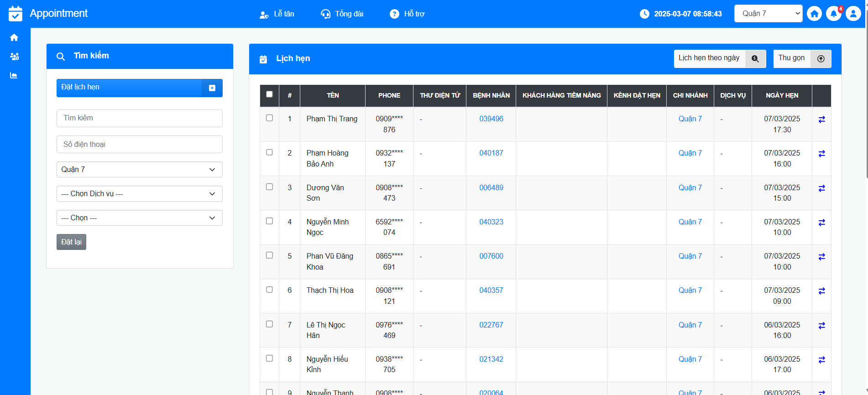This screenshot has width=868, height=395.
Task: Open the Quận 7 dropdown in search panel
Action: point(139,170)
